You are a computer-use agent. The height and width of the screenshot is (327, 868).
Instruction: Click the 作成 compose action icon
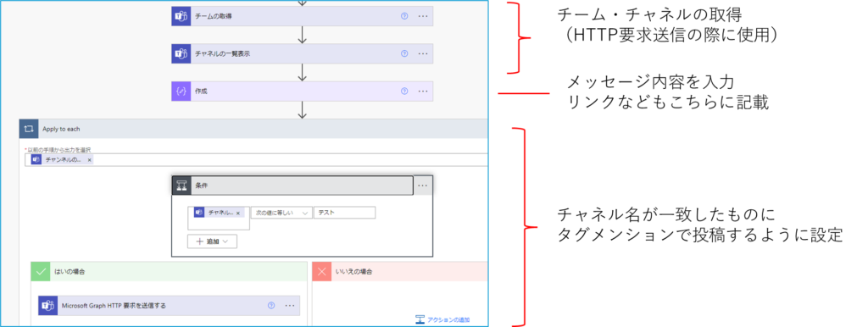coord(181,91)
